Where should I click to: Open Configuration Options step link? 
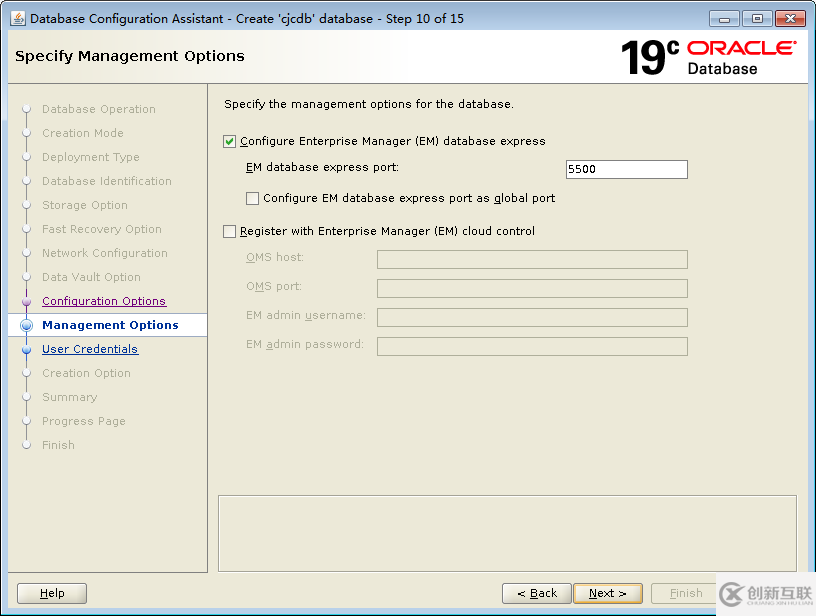[104, 301]
